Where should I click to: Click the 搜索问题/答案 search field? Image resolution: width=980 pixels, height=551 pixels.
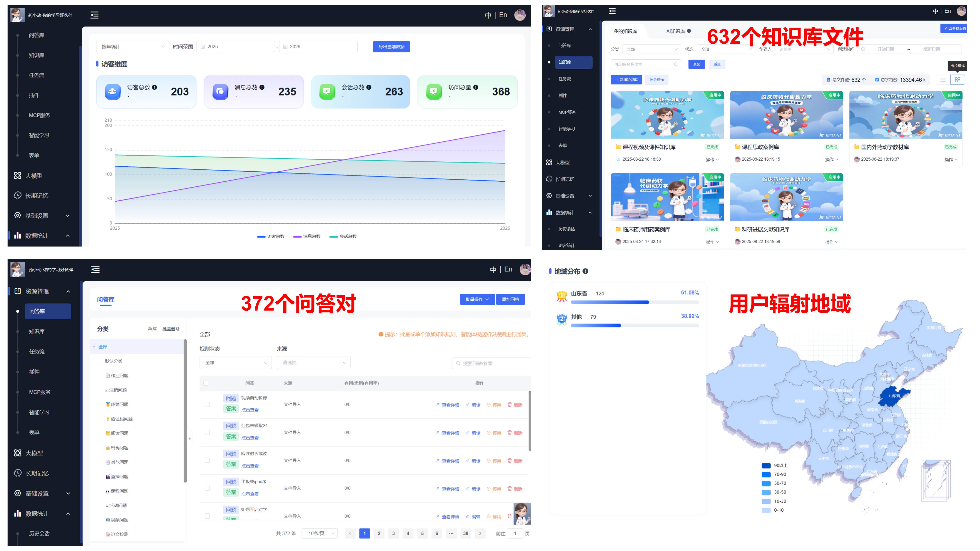tap(491, 363)
